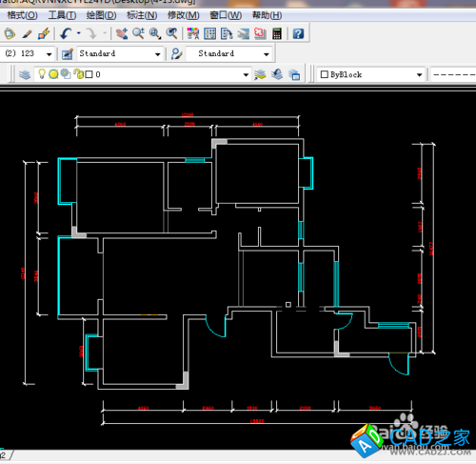This screenshot has height=464, width=476.
Task: Select the bottom-right door swing arc
Action: click(399, 364)
